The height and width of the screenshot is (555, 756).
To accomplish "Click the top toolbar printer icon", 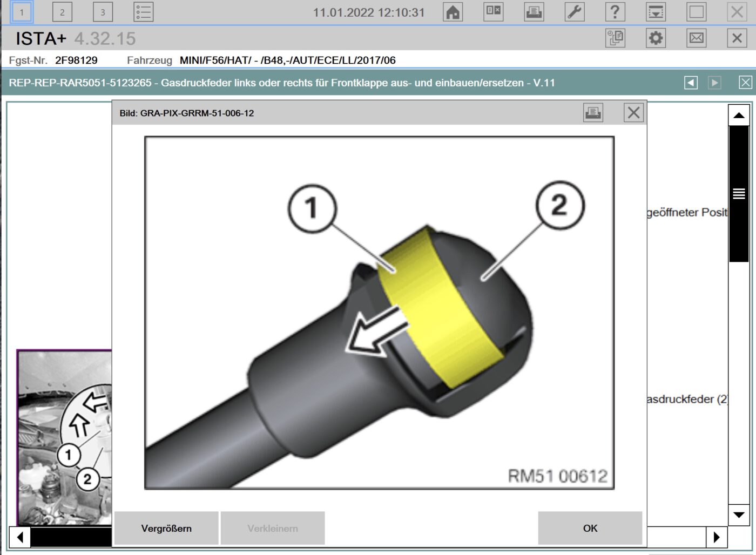I will click(x=534, y=12).
